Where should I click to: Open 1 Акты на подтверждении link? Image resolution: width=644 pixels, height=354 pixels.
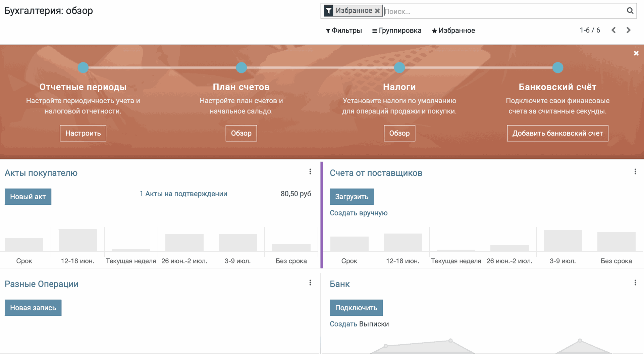click(x=183, y=194)
